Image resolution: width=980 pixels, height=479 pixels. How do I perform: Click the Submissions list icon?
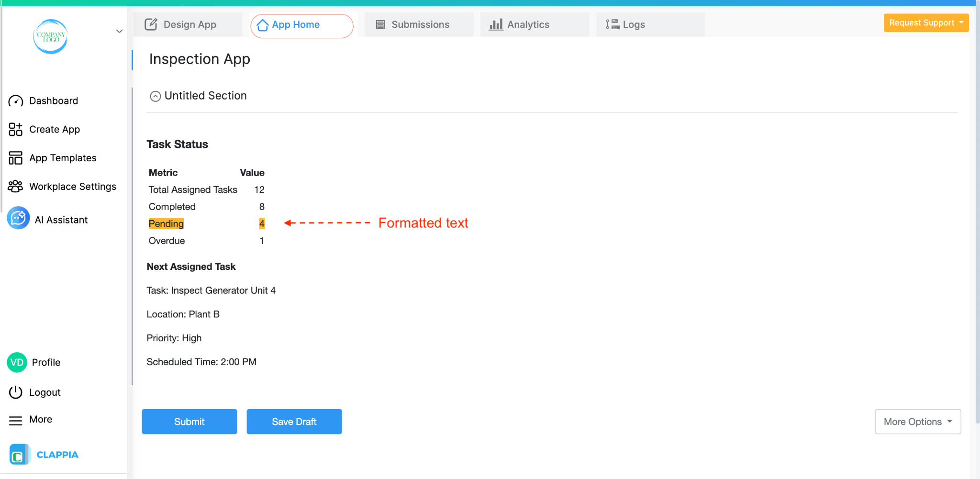380,25
